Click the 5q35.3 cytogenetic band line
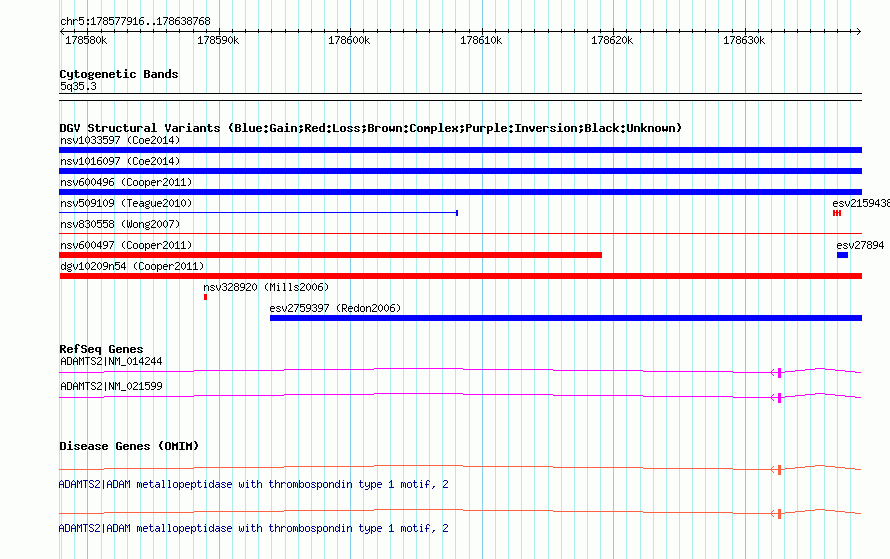 tap(460, 97)
